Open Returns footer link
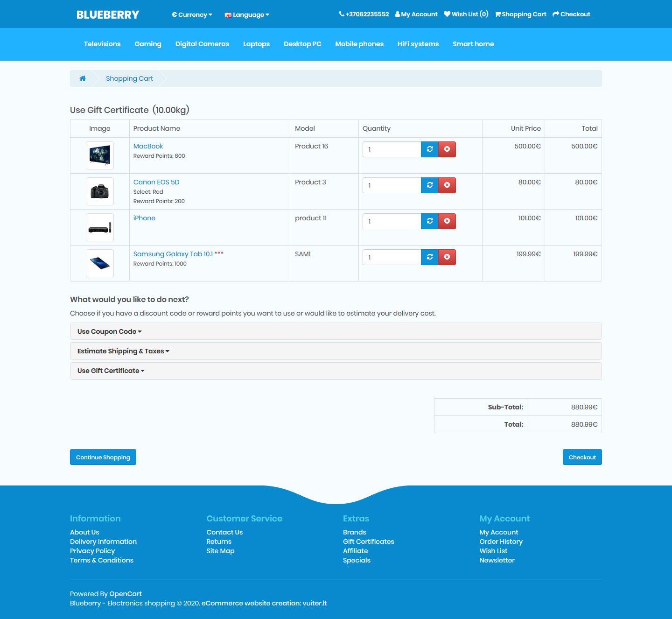This screenshot has width=672, height=619. [219, 542]
